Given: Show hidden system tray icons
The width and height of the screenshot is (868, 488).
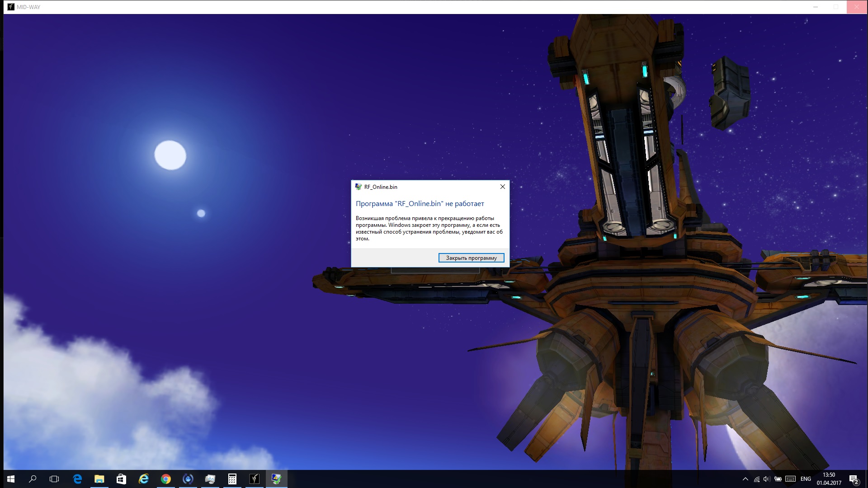Looking at the screenshot, I should pyautogui.click(x=745, y=479).
